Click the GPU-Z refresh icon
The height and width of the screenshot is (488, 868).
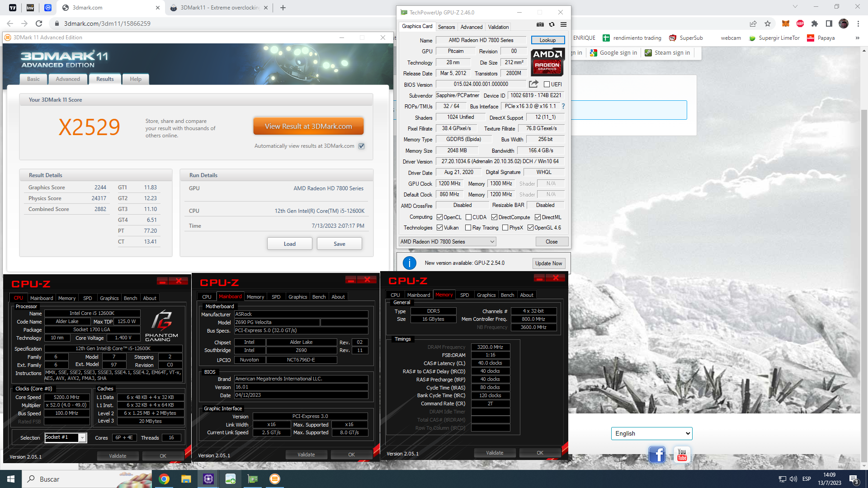[x=552, y=24]
